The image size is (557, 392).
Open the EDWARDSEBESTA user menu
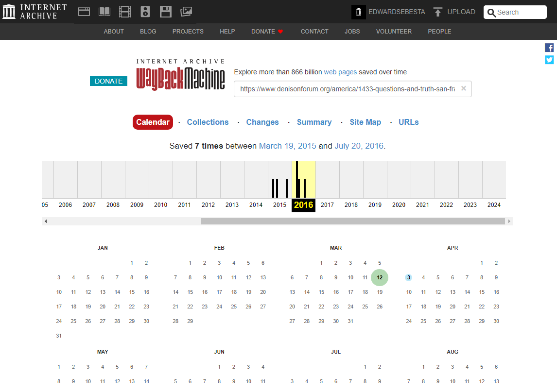pyautogui.click(x=397, y=12)
